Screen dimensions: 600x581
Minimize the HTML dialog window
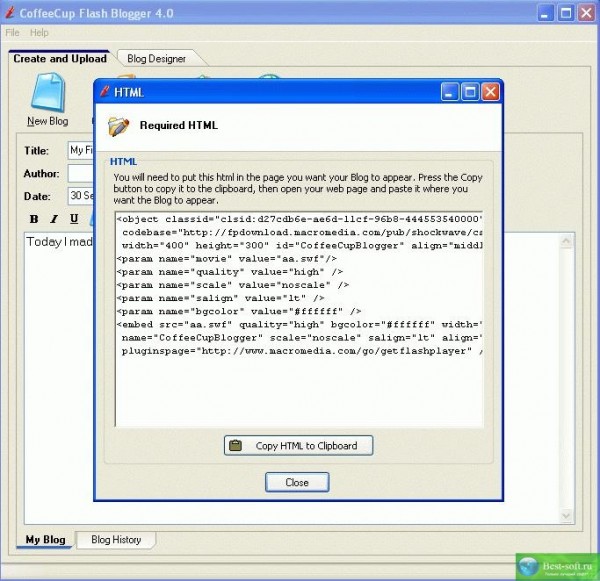(450, 92)
